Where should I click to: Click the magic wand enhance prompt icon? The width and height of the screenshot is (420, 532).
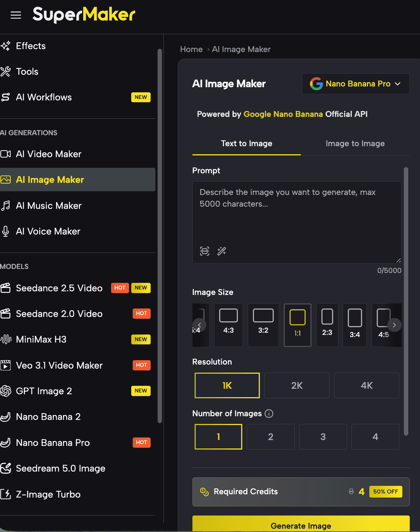[x=222, y=251]
